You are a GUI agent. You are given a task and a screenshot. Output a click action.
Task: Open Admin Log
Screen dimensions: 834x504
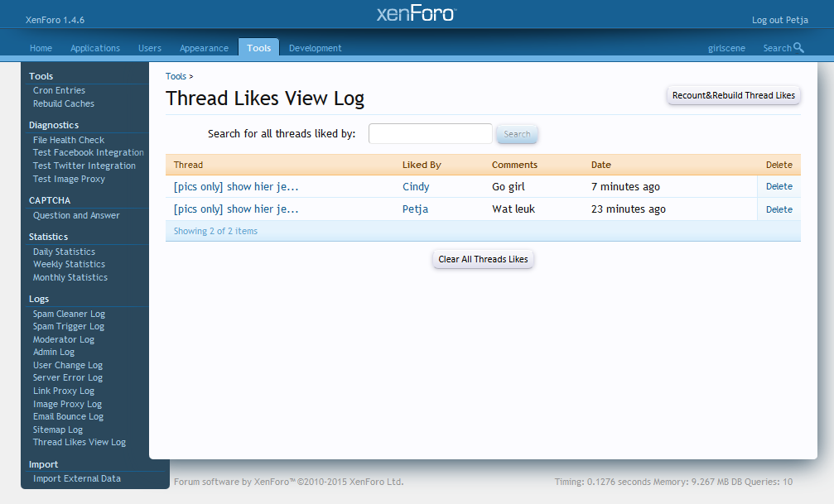[x=54, y=352]
